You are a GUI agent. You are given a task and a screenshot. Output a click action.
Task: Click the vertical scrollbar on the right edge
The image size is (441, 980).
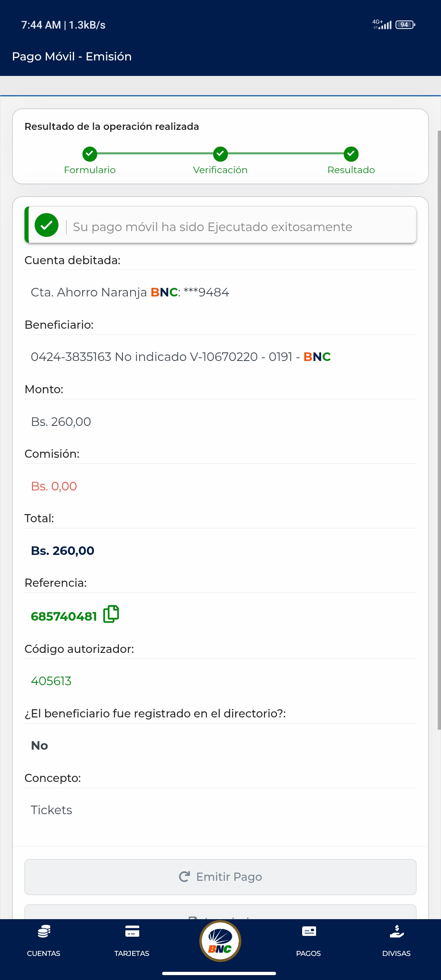439,429
